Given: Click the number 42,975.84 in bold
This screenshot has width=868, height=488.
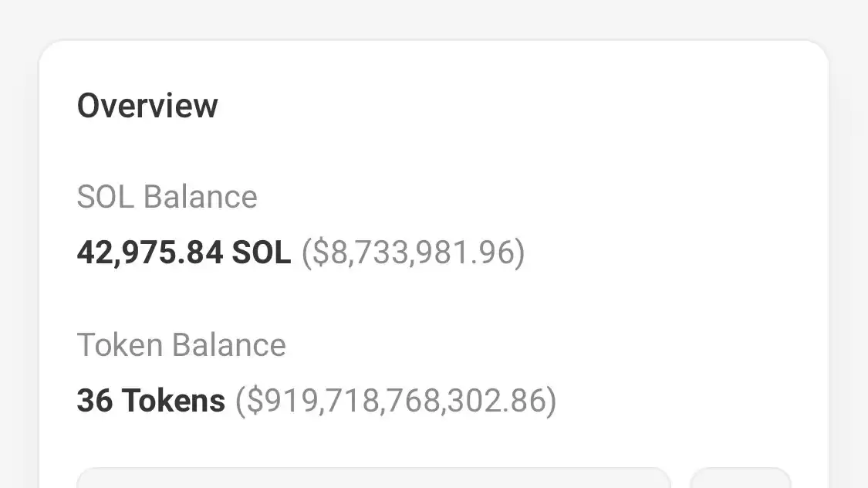Looking at the screenshot, I should [x=150, y=252].
